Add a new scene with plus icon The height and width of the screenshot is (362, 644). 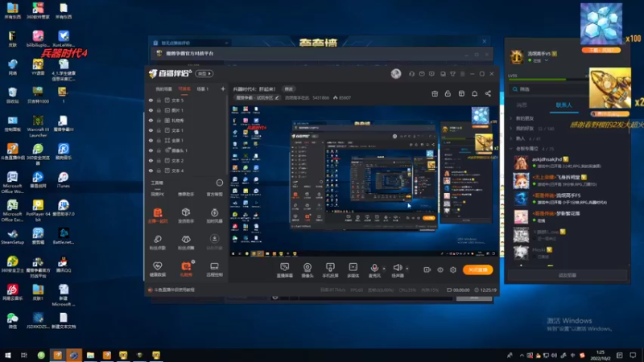tap(223, 88)
